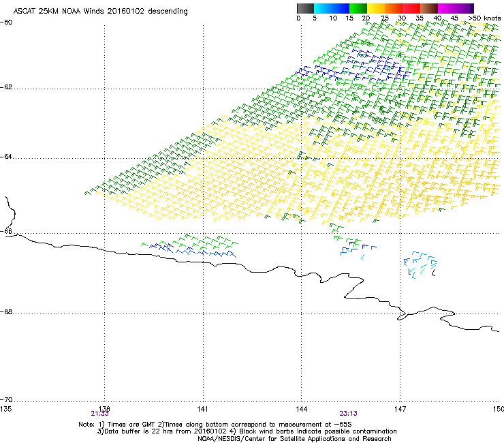Viewport: 504px width, 443px height.
Task: Select the '-70' latitude axis label
Action: pyautogui.click(x=6, y=400)
